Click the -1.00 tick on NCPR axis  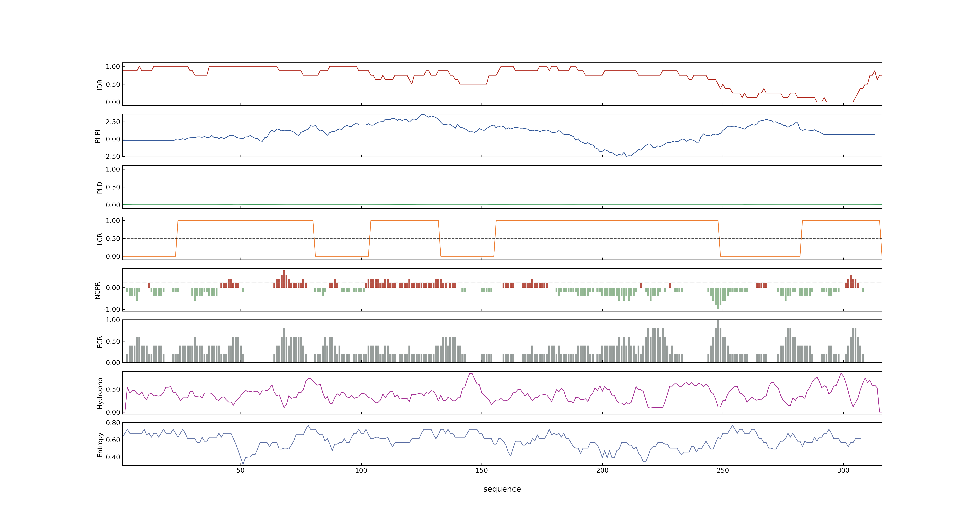[x=111, y=309]
